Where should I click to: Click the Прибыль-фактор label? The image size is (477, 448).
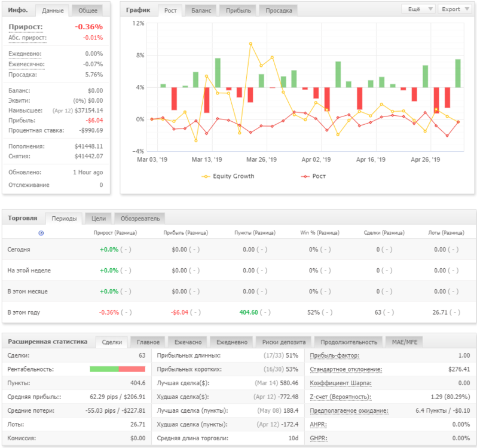coord(335,355)
